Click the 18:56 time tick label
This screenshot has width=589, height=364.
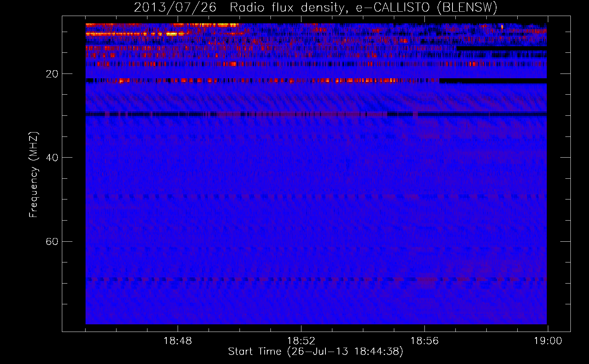pyautogui.click(x=424, y=341)
